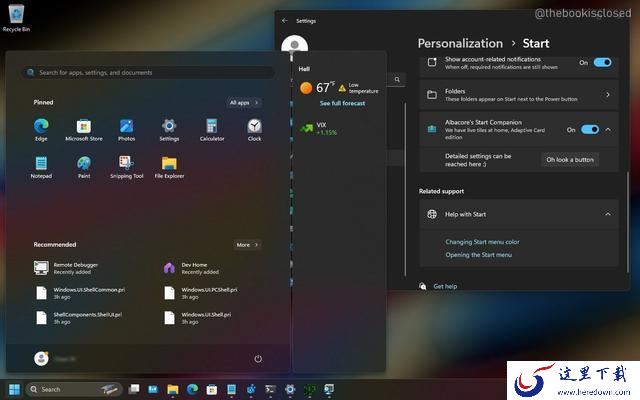Click Personalization breadcrumb in Settings
The height and width of the screenshot is (400, 640).
pyautogui.click(x=460, y=43)
